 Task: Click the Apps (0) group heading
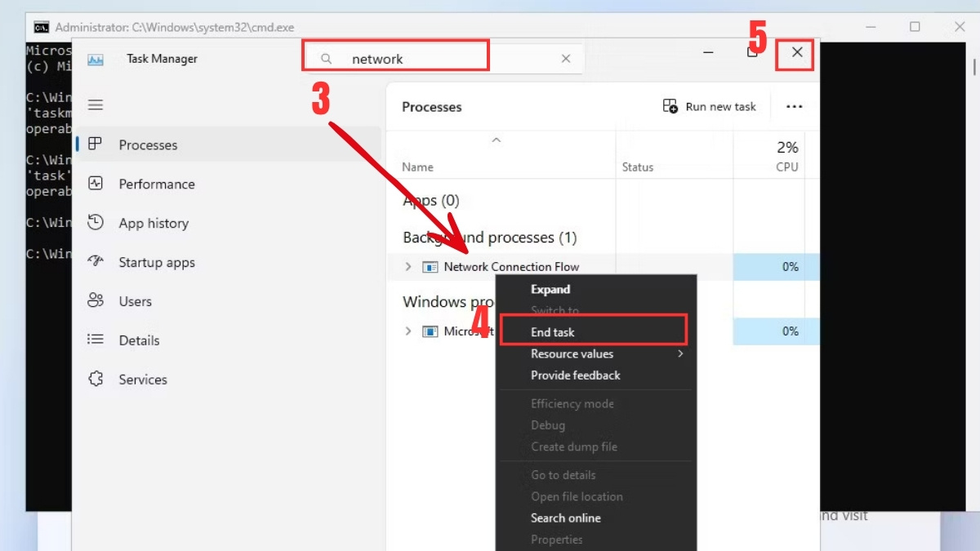pyautogui.click(x=431, y=200)
